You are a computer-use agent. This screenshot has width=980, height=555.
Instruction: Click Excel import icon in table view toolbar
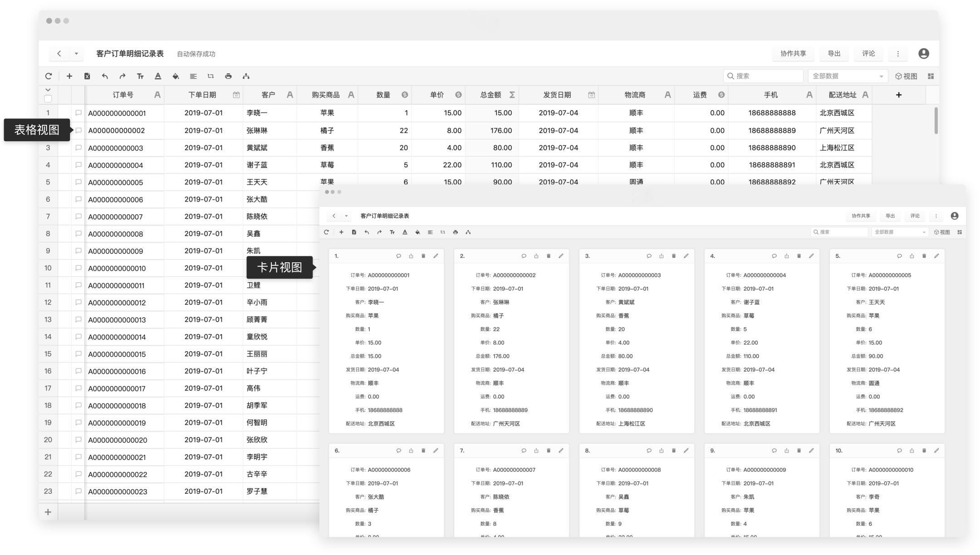[87, 76]
